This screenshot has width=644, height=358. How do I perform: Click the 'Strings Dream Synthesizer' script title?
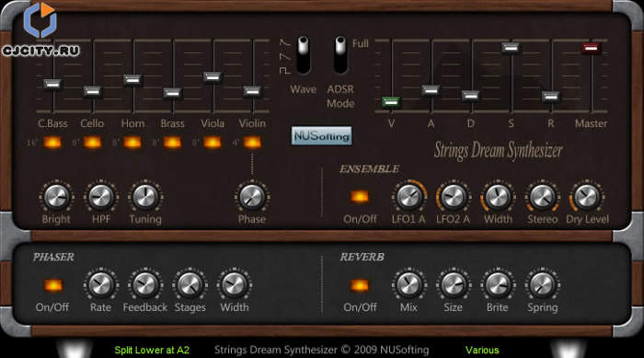pyautogui.click(x=499, y=151)
